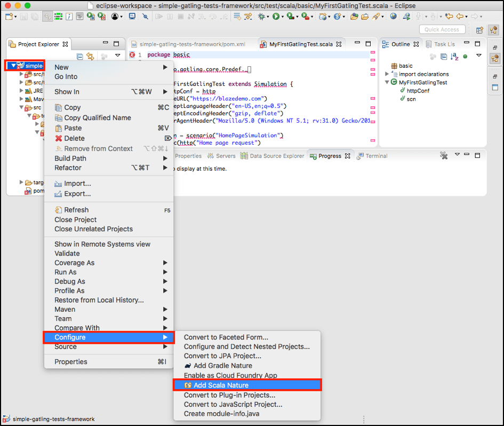Select Create module-info.java from submenu

pyautogui.click(x=247, y=414)
